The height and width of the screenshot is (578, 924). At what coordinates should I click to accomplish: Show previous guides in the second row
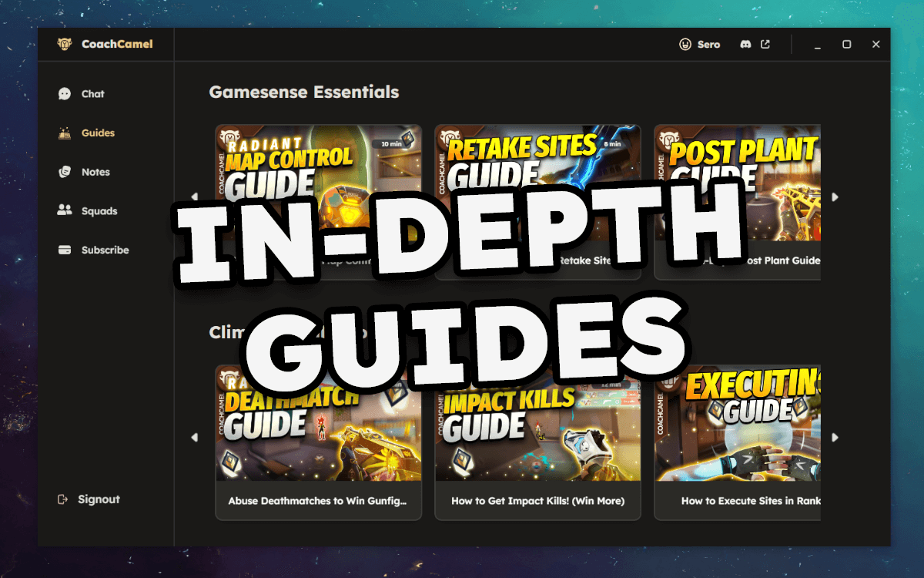tap(194, 437)
